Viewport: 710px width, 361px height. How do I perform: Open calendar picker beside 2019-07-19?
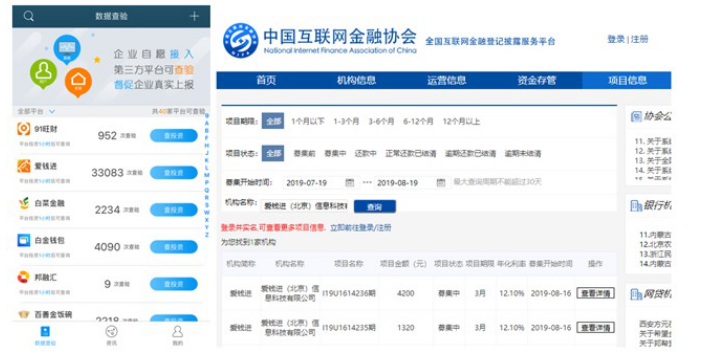350,183
